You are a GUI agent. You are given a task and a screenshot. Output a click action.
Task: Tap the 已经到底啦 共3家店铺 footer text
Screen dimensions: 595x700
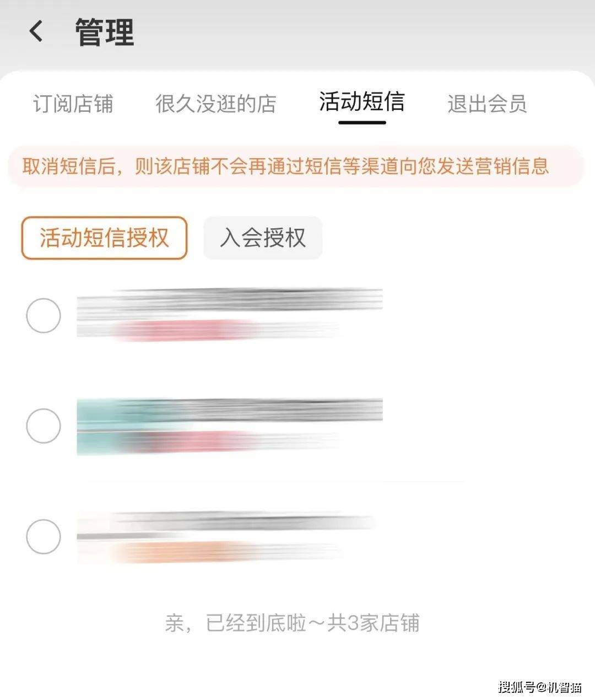click(x=292, y=623)
